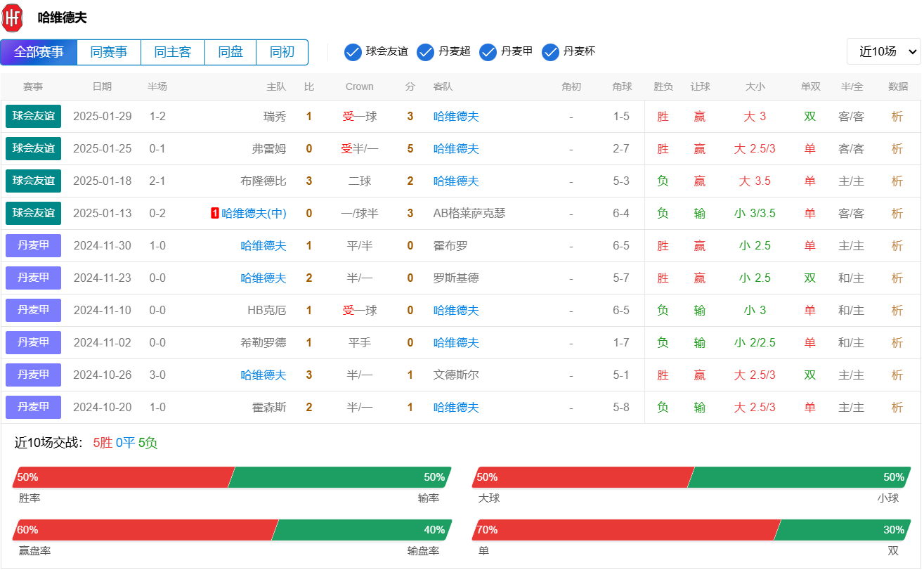Viewport: 924px width, 570px height.
Task: Uncheck the 球会友谊 filter checkbox
Action: 353,52
